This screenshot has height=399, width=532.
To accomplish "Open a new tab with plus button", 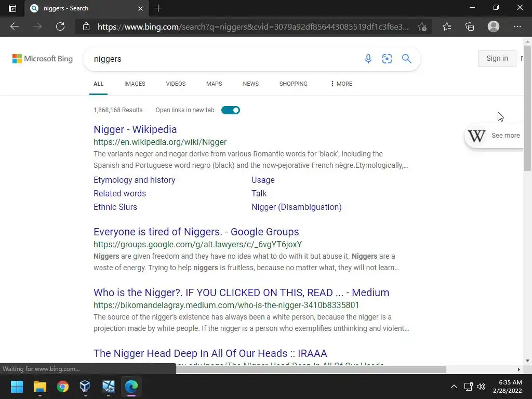I will pyautogui.click(x=158, y=8).
